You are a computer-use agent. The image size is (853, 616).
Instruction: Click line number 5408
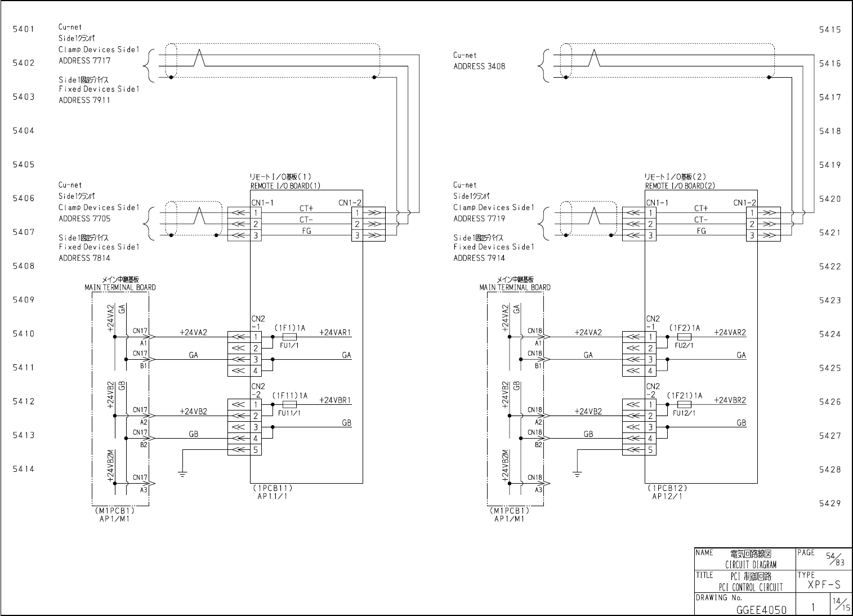[24, 266]
